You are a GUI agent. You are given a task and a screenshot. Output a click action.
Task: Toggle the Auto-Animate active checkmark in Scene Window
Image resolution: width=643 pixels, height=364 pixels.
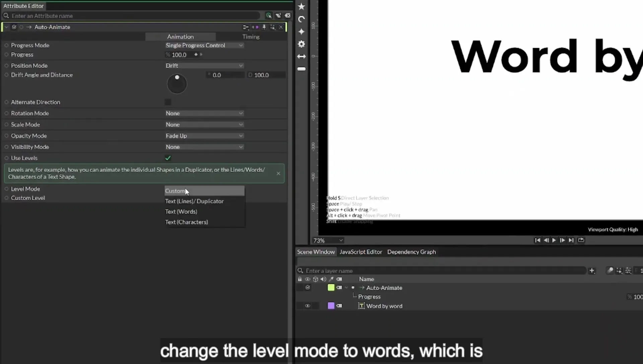(x=308, y=287)
